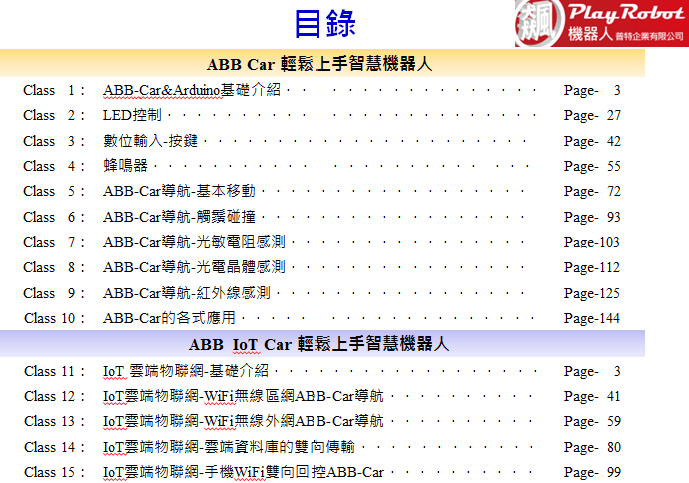Click the 'Class 13 :' label
The height and width of the screenshot is (483, 689).
click(54, 421)
